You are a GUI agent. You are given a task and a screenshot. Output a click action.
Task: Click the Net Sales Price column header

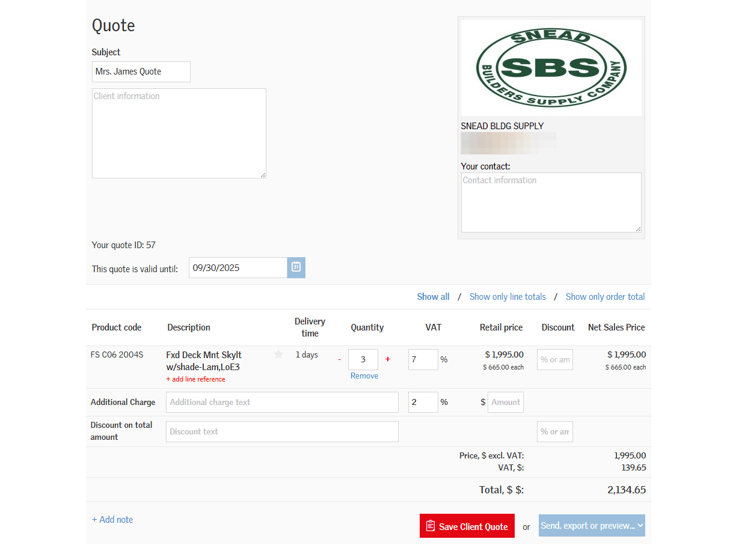(616, 327)
